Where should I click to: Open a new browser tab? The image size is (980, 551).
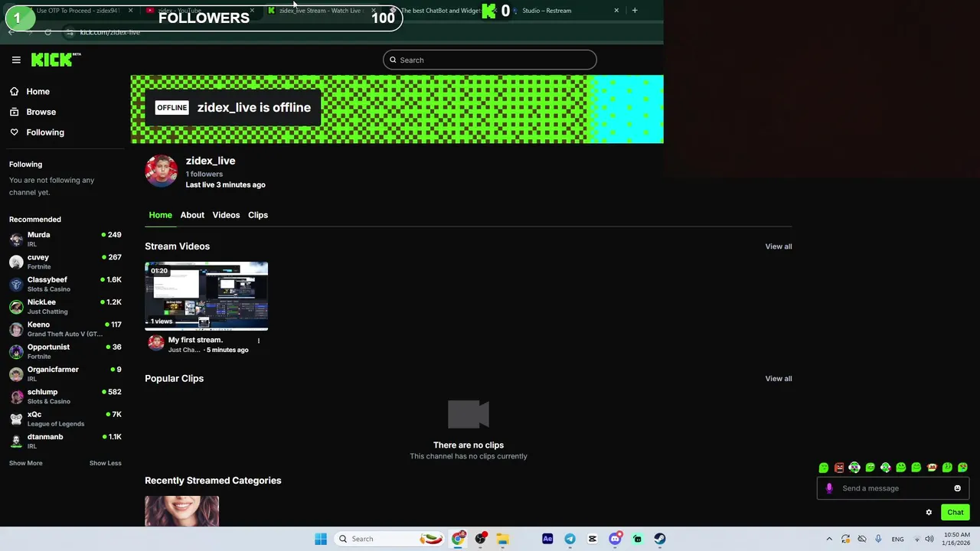[635, 11]
